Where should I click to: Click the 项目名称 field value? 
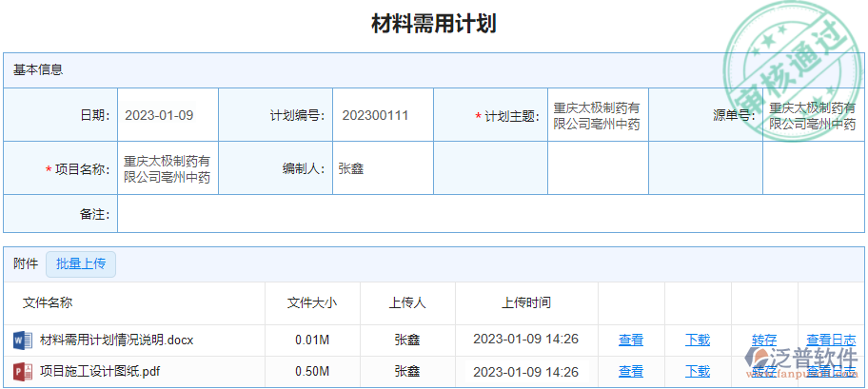point(168,168)
